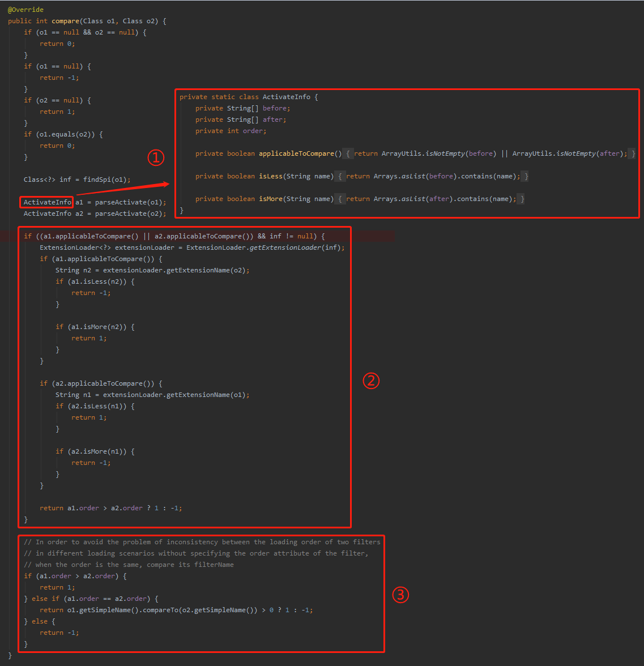Click the 'private String[] after;' field

point(241,120)
